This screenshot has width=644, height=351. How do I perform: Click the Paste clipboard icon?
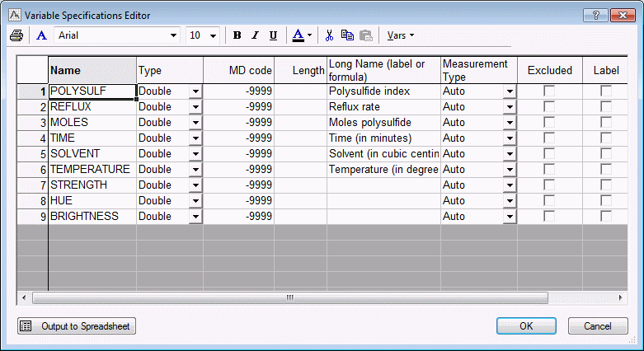(x=365, y=35)
